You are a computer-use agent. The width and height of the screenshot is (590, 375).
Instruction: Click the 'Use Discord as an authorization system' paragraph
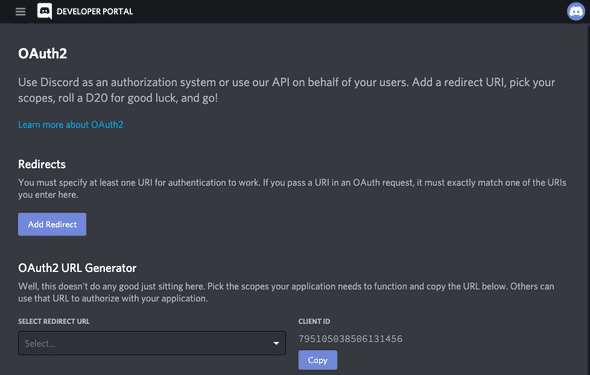click(x=287, y=90)
